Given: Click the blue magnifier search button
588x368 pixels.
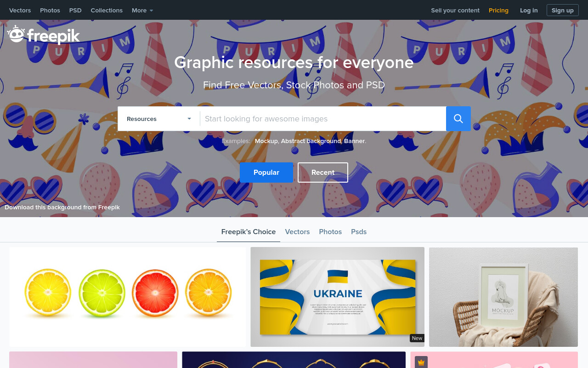Looking at the screenshot, I should [x=458, y=119].
